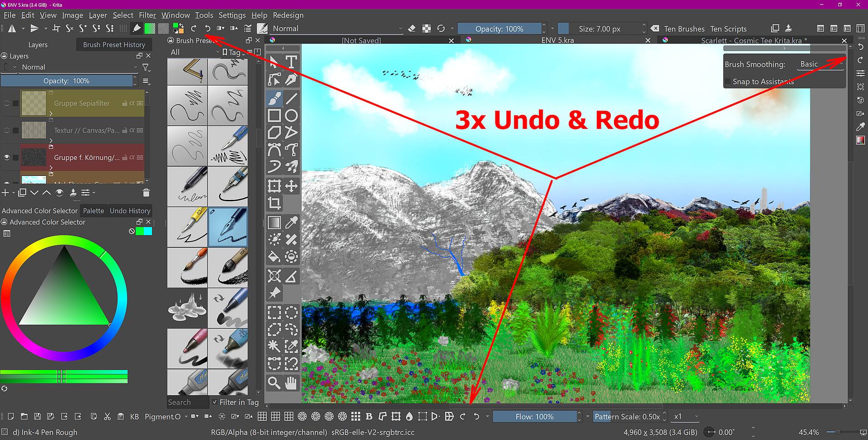Toggle visibility of Gruppe f. Körnung layer
The image size is (868, 440).
[x=7, y=157]
